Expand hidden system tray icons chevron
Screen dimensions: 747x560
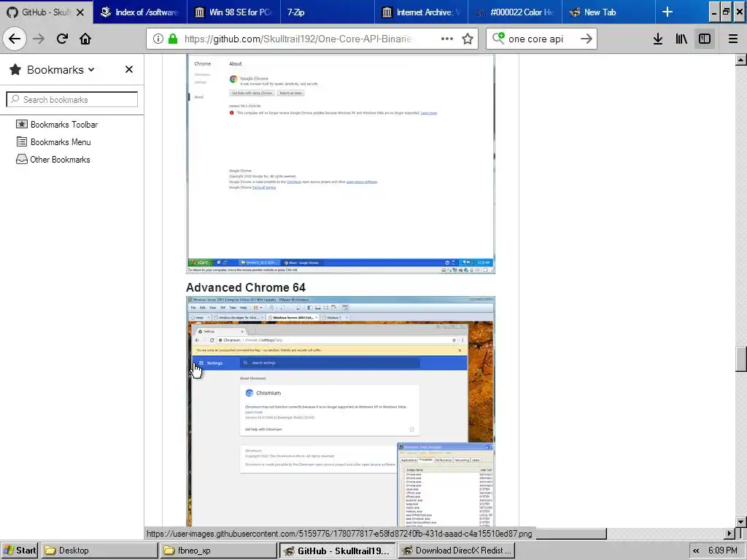[696, 551]
